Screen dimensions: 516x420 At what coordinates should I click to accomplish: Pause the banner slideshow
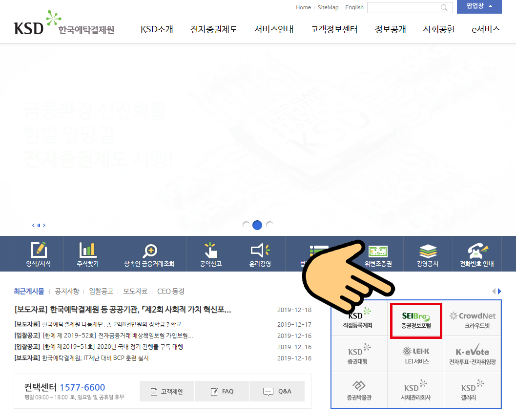39,226
